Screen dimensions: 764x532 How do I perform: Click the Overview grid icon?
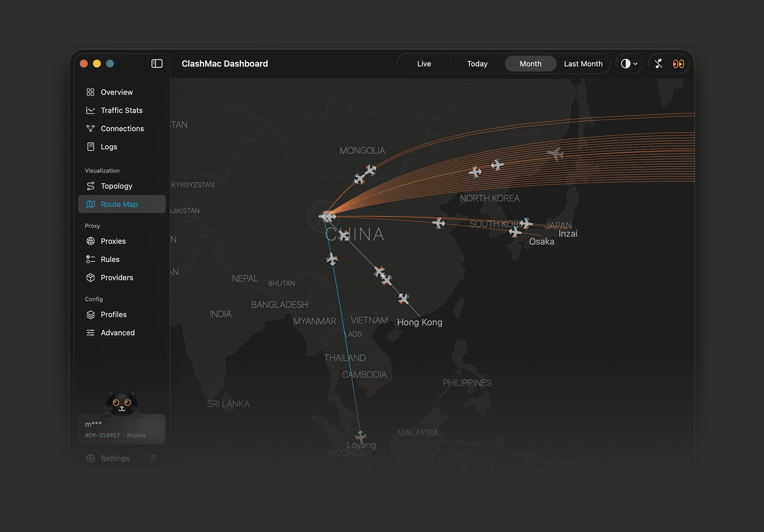[91, 92]
